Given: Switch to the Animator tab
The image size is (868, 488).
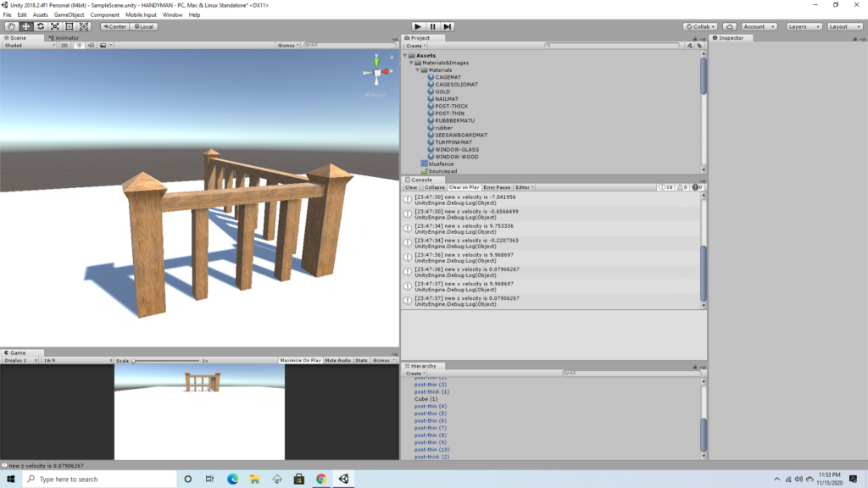Looking at the screenshot, I should click(66, 38).
